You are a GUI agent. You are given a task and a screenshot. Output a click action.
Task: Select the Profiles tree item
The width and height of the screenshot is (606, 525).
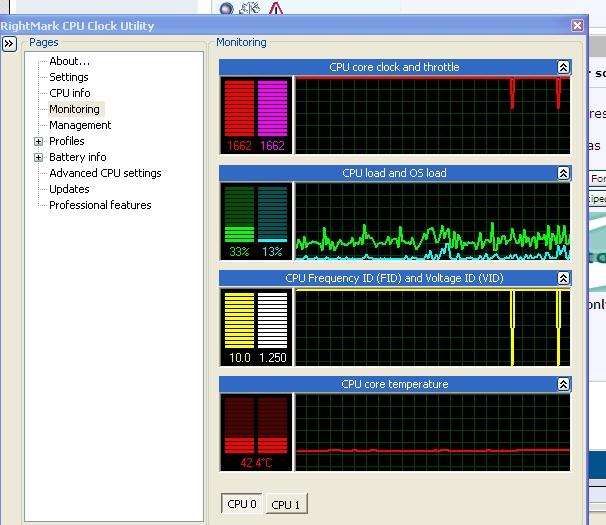pos(67,141)
